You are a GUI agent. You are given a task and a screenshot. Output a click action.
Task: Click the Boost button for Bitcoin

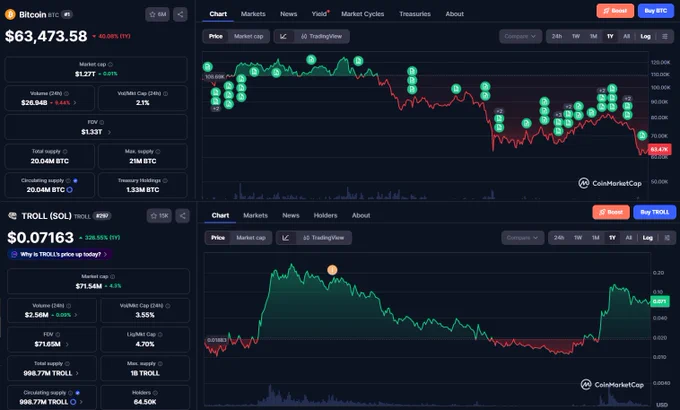[x=615, y=10]
